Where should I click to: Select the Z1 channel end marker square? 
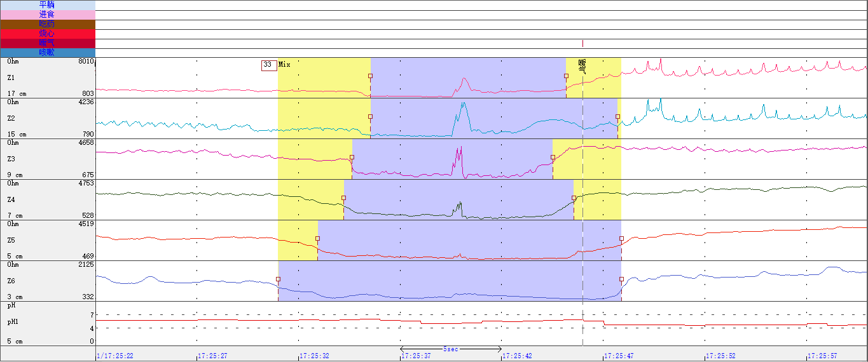pyautogui.click(x=566, y=76)
